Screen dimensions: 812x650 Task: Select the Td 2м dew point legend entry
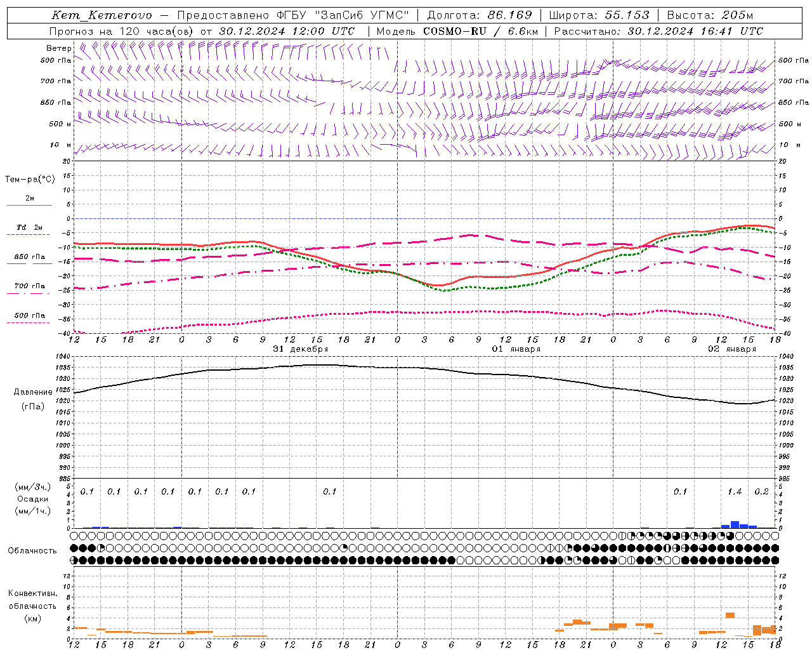(30, 227)
